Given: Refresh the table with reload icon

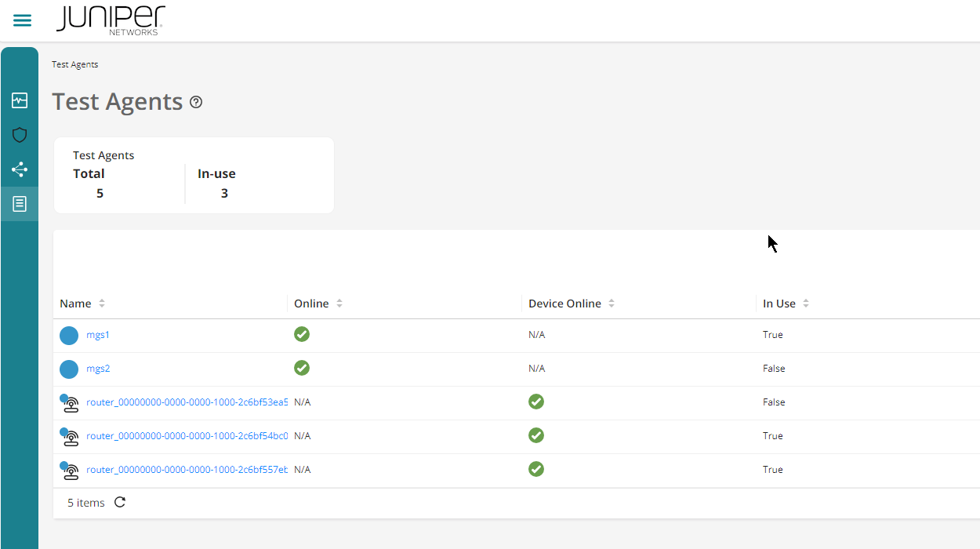Looking at the screenshot, I should (120, 503).
